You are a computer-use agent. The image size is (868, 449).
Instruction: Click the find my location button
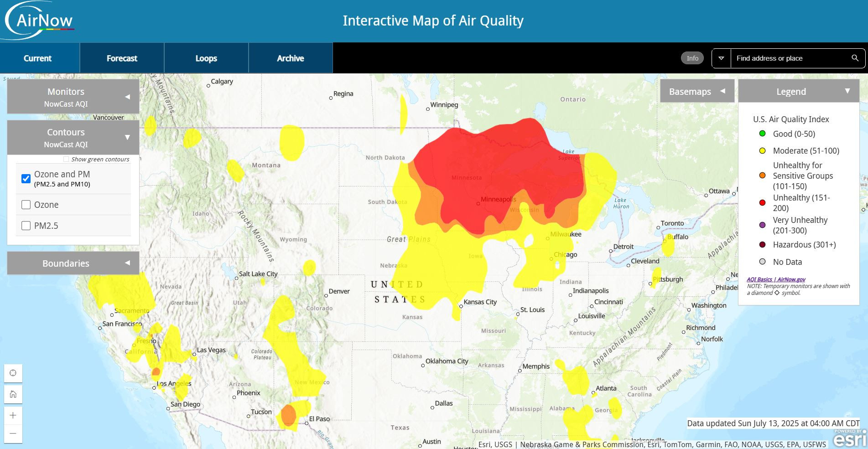pyautogui.click(x=13, y=373)
